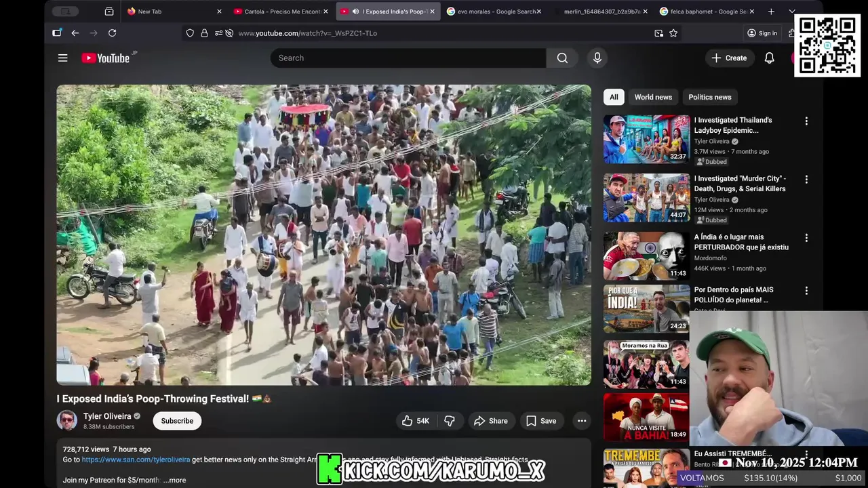Start voice search with microphone icon
868x488 pixels.
[x=597, y=58]
